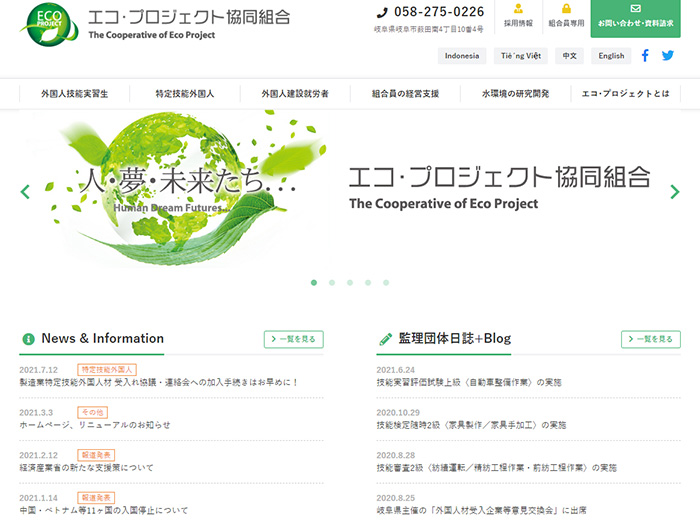Image resolution: width=700 pixels, height=525 pixels.
Task: Click the 採用情報 person icon
Action: pos(518,10)
